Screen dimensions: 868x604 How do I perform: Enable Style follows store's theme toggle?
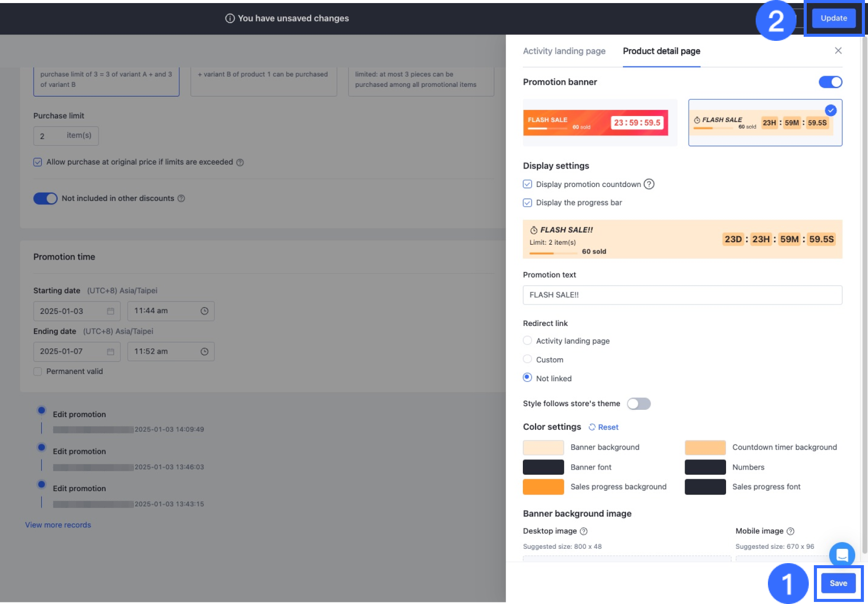(x=638, y=404)
